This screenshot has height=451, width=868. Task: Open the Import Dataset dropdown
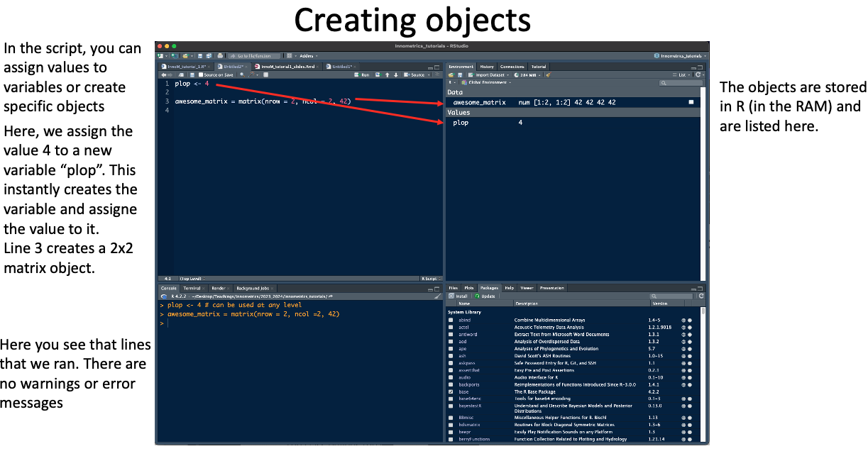(x=491, y=74)
